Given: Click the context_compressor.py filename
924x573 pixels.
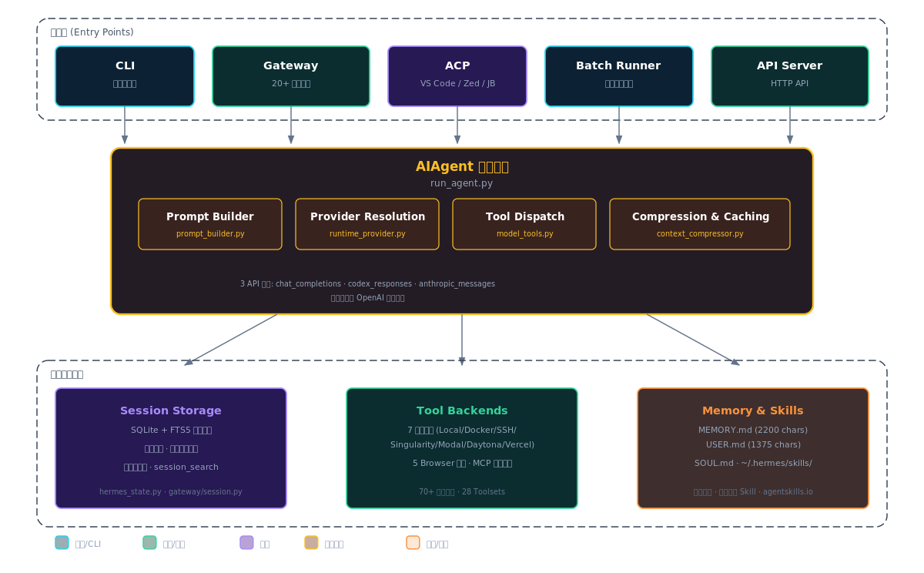Looking at the screenshot, I should (700, 233).
